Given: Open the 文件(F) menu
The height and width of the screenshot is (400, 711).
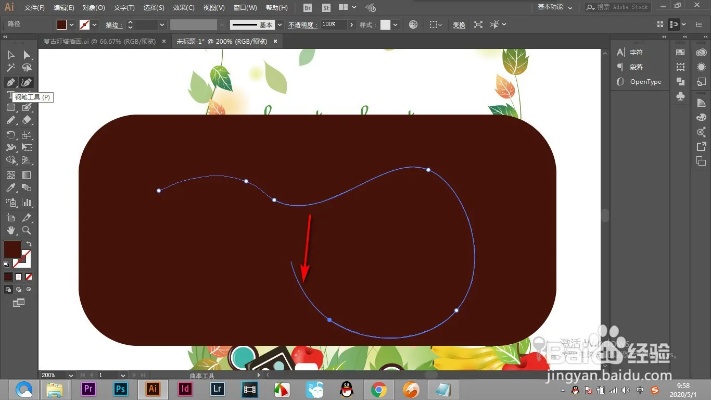Looking at the screenshot, I should click(34, 8).
